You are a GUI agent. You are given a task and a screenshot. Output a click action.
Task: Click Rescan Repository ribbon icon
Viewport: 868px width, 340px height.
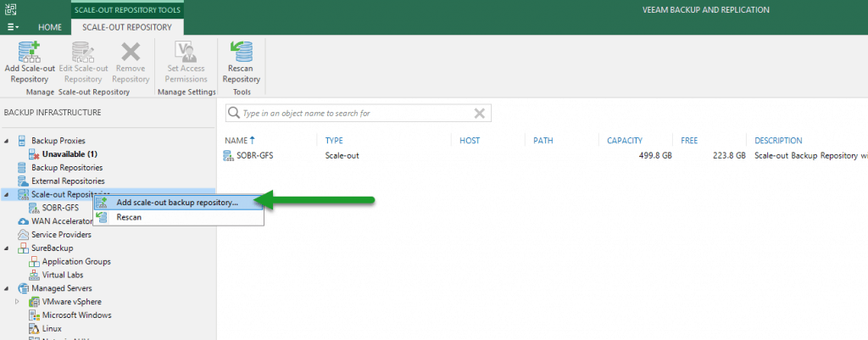242,52
